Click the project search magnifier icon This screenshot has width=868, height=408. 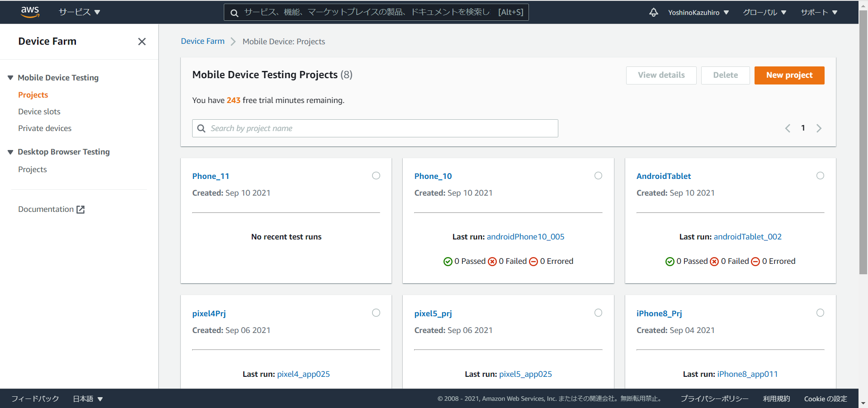pyautogui.click(x=201, y=128)
